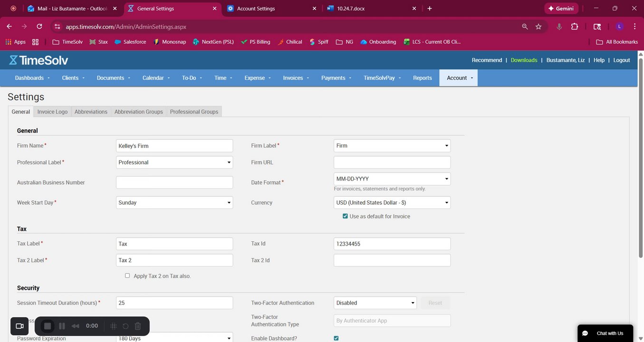Open Monosnap bookmark
This screenshot has height=342, width=644.
click(170, 42)
